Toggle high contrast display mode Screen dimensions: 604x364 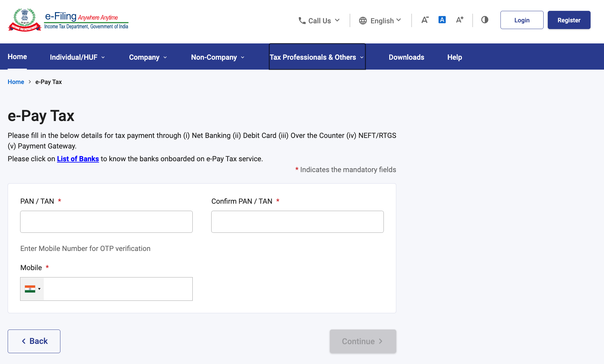coord(484,20)
